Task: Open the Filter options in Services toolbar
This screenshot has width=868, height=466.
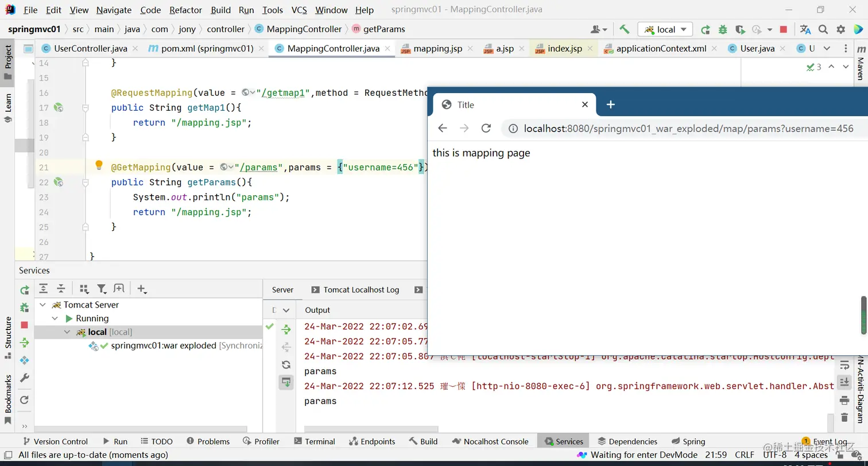Action: (102, 289)
